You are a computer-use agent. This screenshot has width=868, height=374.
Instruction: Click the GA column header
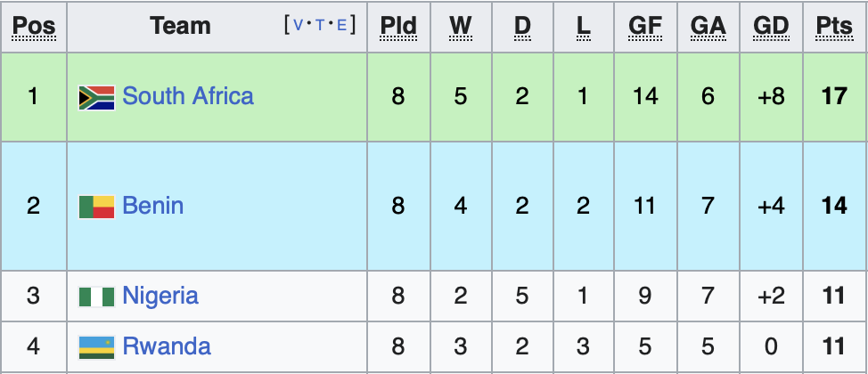[708, 27]
